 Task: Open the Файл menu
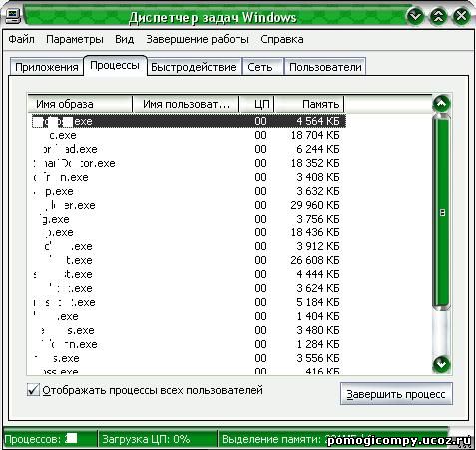[21, 39]
